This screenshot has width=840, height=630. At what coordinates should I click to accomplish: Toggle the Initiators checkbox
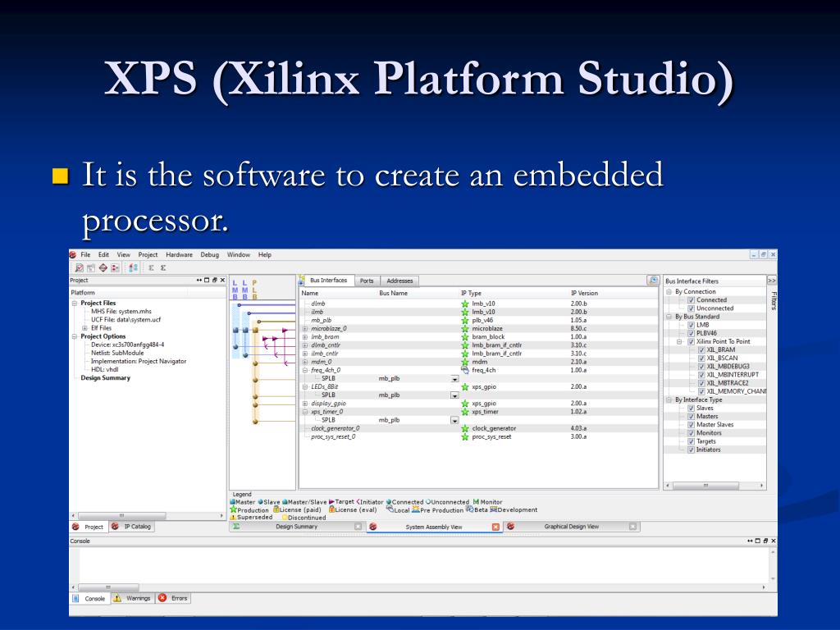[x=691, y=450]
